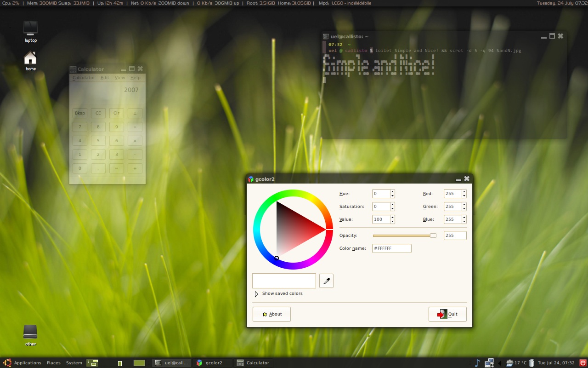588x368 pixels.
Task: Click the white color preview swatch
Action: (284, 281)
